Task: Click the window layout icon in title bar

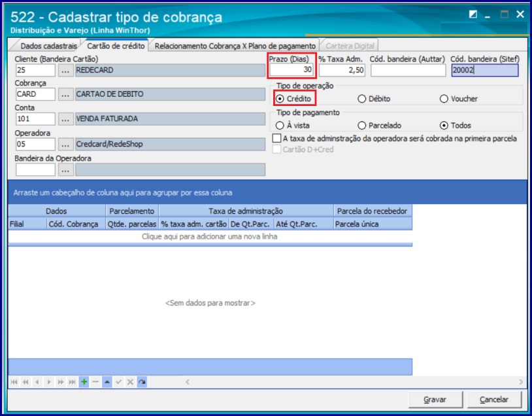Action: point(473,14)
